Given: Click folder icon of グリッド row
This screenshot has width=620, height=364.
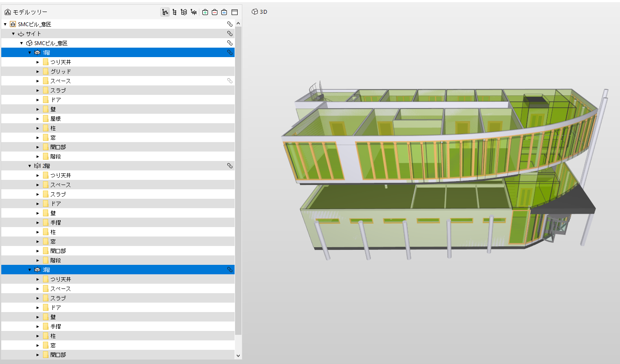Looking at the screenshot, I should (46, 71).
